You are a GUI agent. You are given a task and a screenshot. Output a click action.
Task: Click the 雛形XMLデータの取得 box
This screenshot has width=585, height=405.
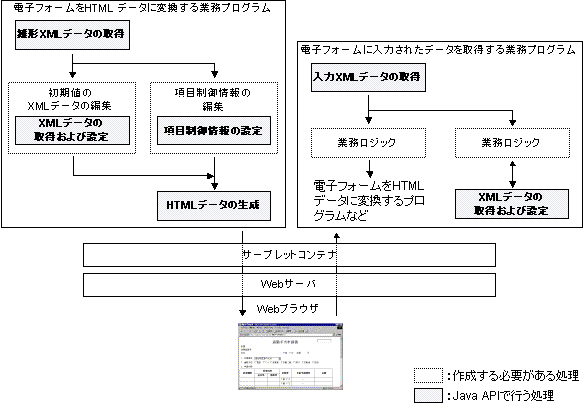[x=72, y=35]
